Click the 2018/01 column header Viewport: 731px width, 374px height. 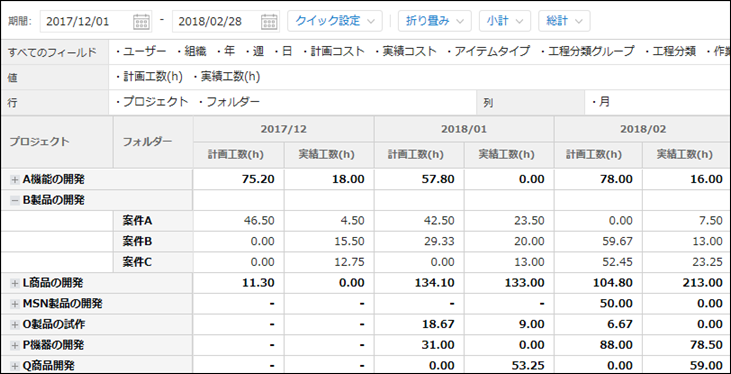point(464,129)
